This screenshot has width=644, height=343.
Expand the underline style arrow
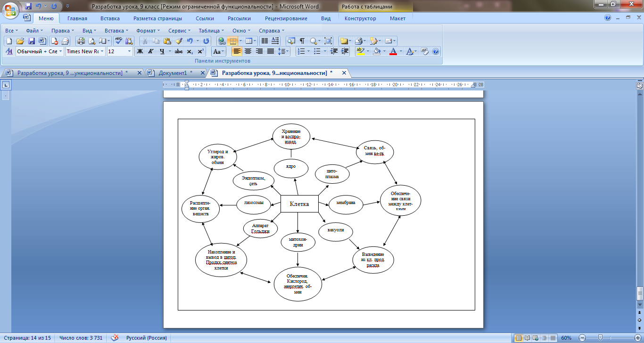pyautogui.click(x=170, y=51)
